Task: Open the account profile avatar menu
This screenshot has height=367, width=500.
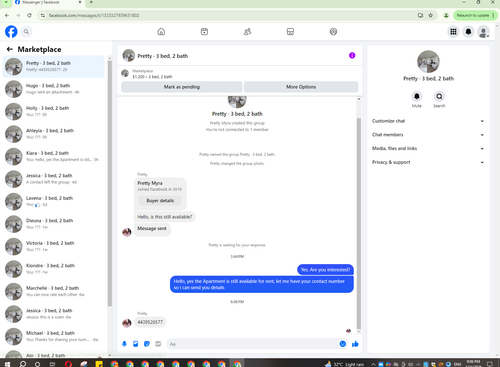Action: pyautogui.click(x=483, y=32)
